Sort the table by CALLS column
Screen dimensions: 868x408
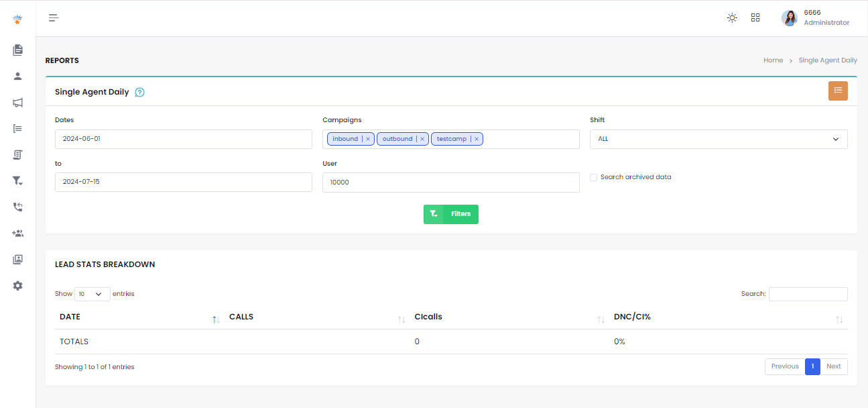click(317, 317)
